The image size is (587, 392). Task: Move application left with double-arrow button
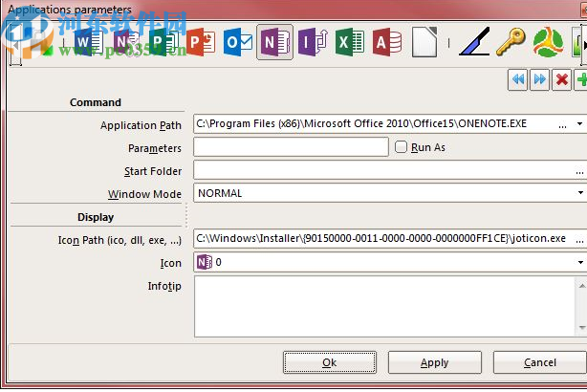pyautogui.click(x=518, y=79)
